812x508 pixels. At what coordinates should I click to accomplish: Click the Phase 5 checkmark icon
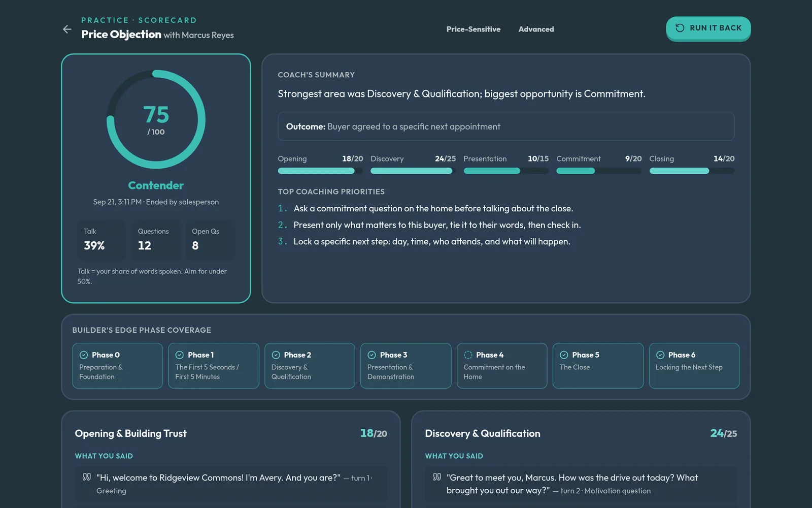tap(564, 355)
